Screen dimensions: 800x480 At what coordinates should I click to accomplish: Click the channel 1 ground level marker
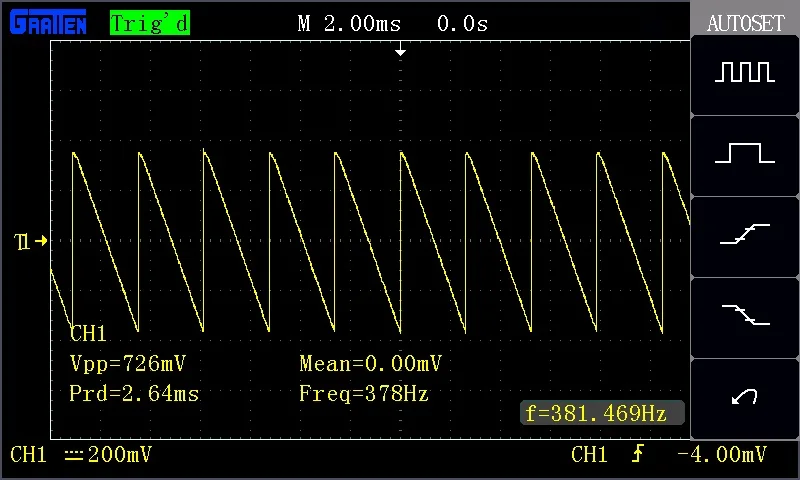(x=31, y=241)
